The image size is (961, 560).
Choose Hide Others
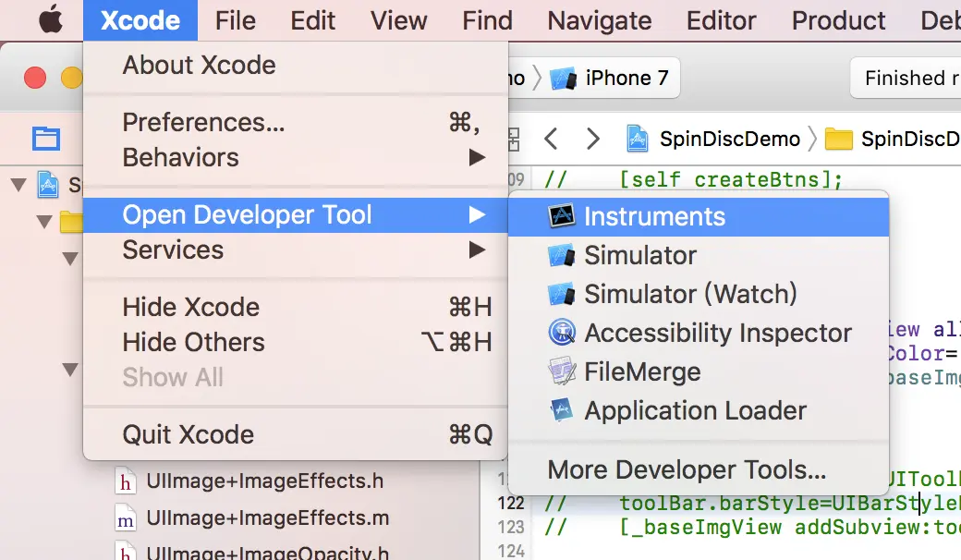(x=296, y=342)
